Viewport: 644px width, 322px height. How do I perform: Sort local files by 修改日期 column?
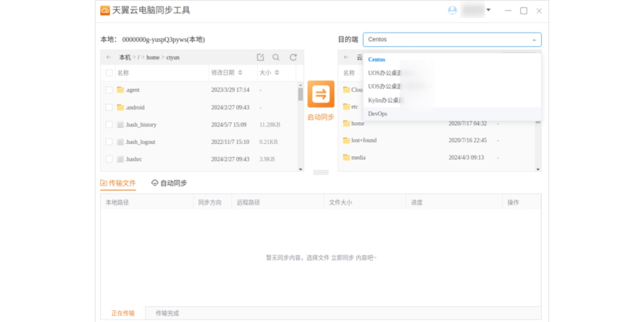pos(227,73)
